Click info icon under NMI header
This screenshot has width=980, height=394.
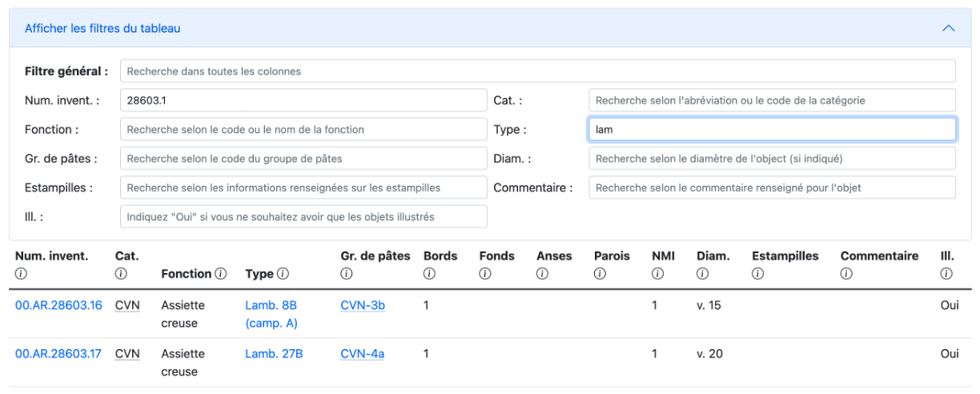657,274
